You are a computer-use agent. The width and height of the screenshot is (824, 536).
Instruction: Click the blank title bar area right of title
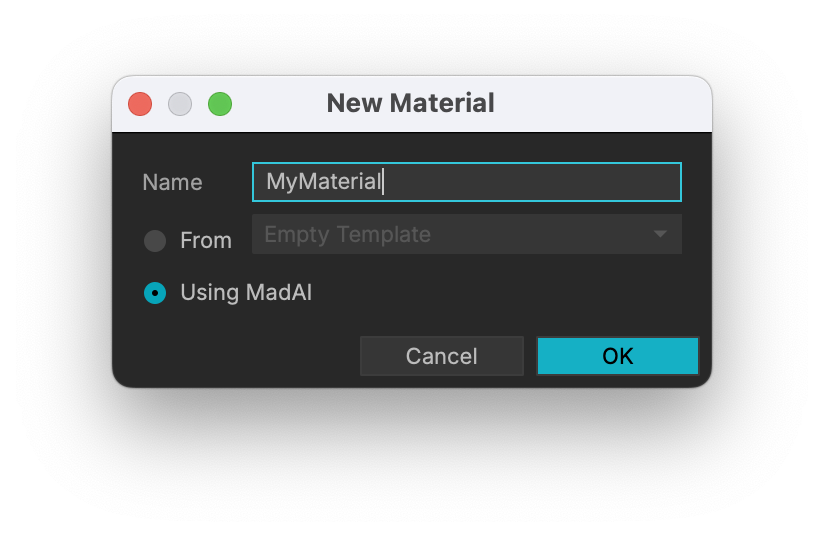point(602,104)
